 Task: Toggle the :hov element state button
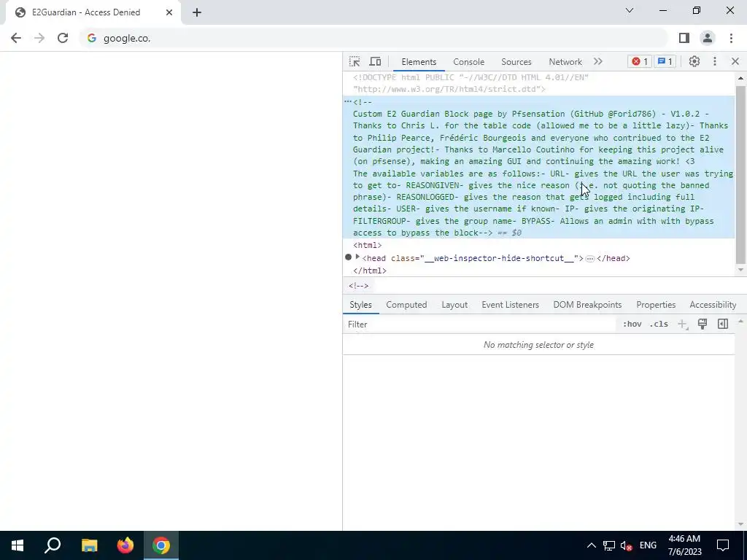point(632,324)
